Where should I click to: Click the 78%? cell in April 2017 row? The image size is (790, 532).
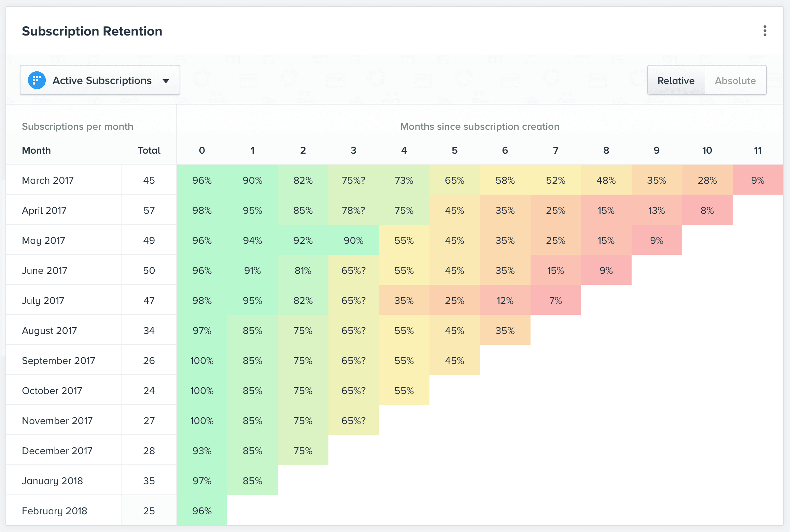pos(354,210)
